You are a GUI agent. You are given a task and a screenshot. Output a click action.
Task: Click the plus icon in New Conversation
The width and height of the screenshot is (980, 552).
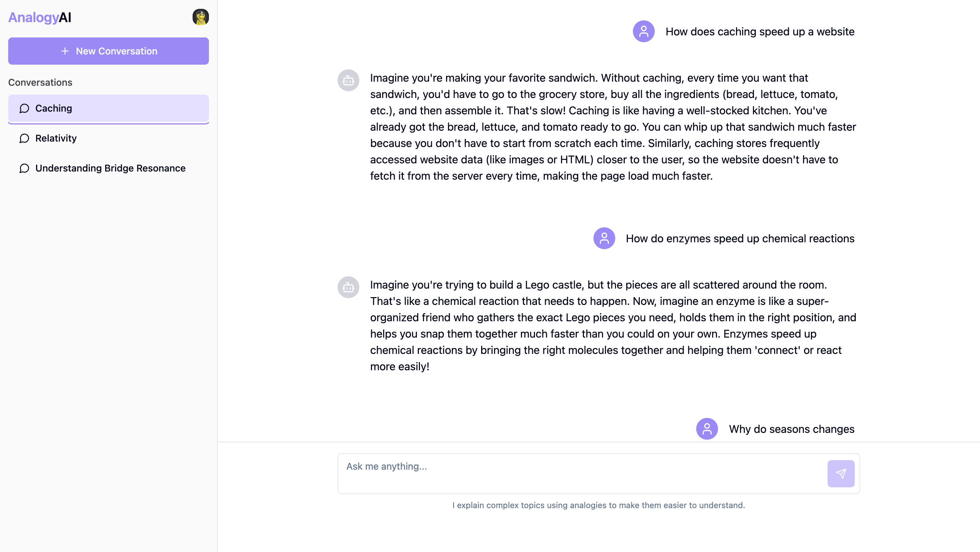click(x=65, y=51)
